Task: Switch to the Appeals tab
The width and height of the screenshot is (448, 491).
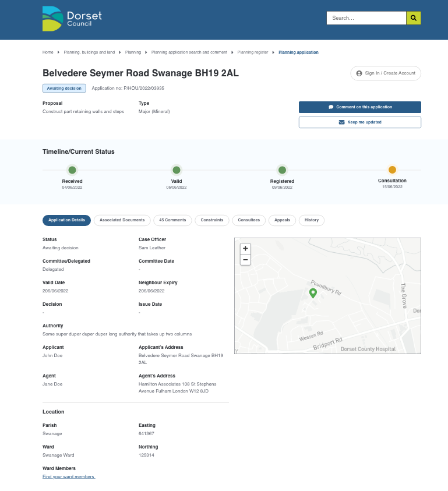Action: click(x=283, y=220)
